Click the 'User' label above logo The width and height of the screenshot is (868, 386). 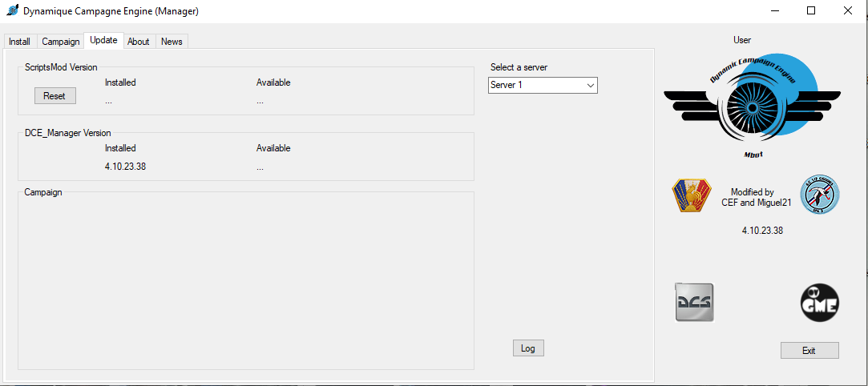pyautogui.click(x=742, y=40)
